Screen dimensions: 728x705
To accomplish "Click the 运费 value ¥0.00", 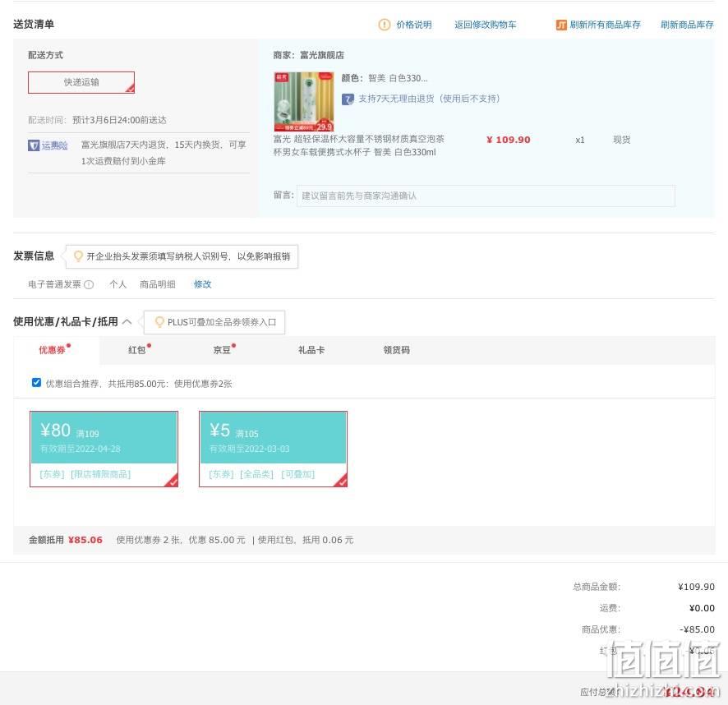I will click(x=702, y=608).
